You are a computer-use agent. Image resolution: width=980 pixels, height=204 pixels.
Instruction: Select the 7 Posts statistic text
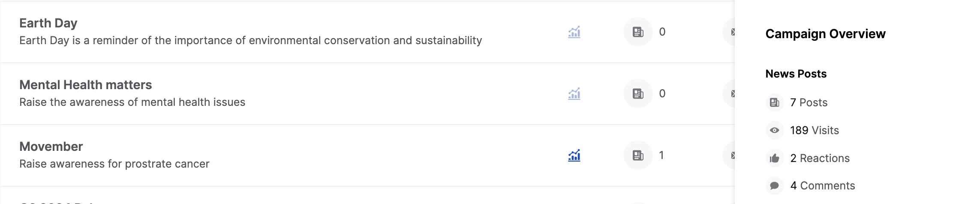(809, 102)
